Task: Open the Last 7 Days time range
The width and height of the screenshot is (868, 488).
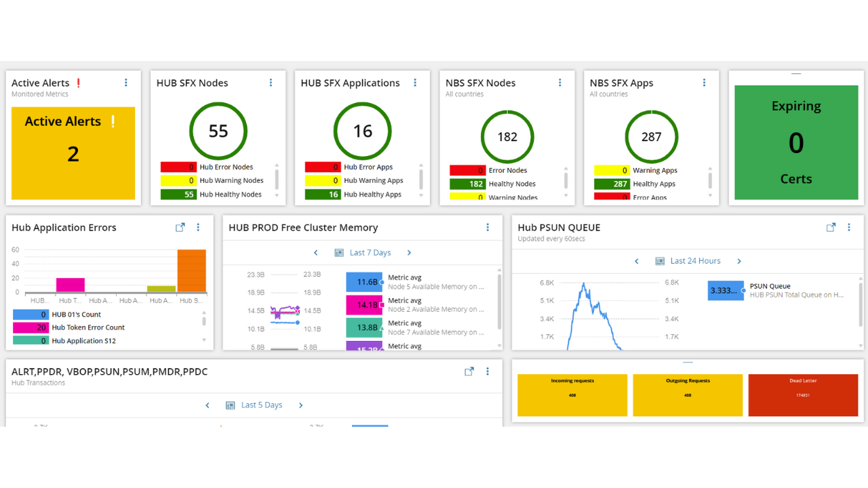Action: point(370,253)
